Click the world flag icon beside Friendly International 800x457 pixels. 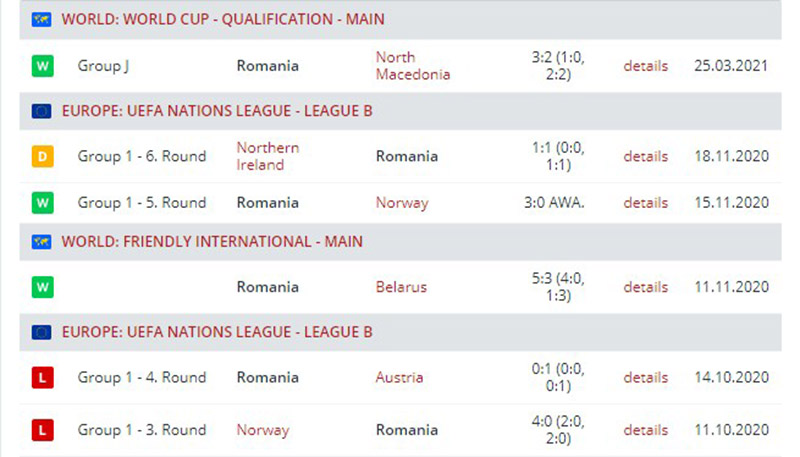(42, 242)
